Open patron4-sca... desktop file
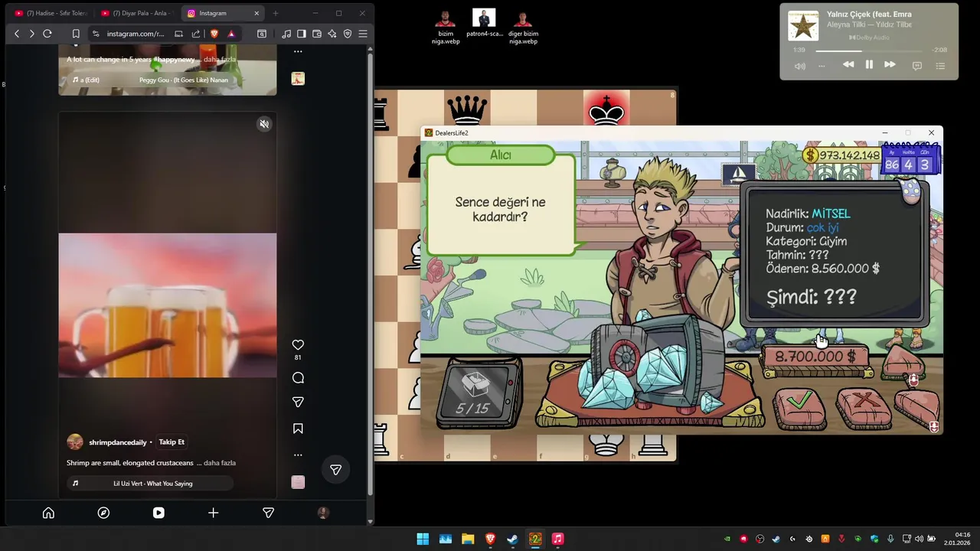 485,23
